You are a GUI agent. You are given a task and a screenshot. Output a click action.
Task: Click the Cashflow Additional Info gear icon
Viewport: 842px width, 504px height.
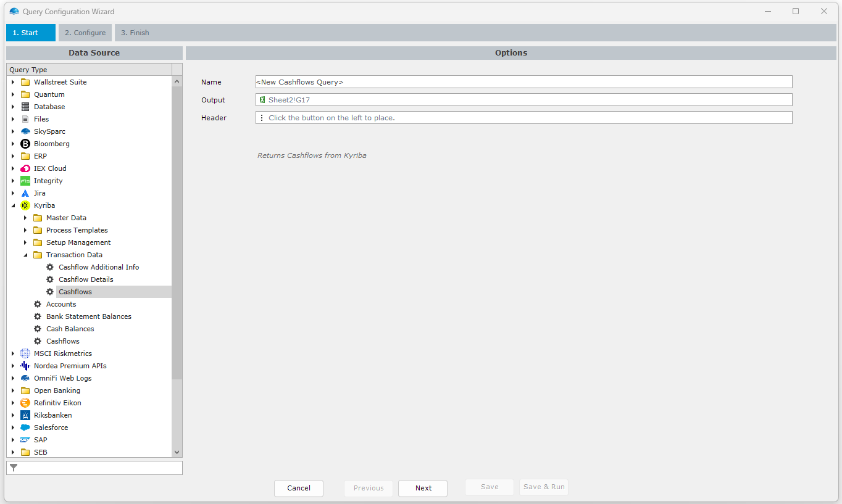(50, 267)
